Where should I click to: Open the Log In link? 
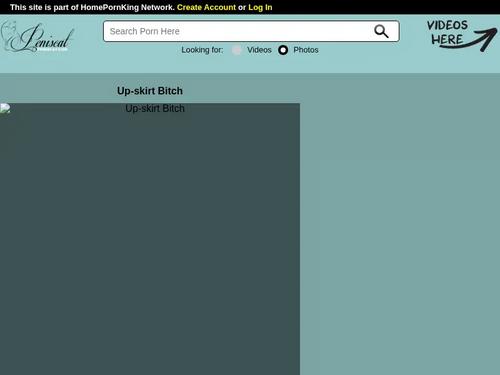coord(260,7)
